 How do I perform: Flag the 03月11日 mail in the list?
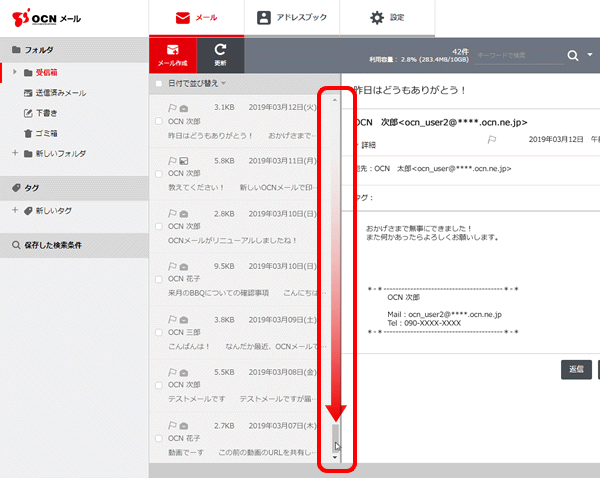coord(172,161)
